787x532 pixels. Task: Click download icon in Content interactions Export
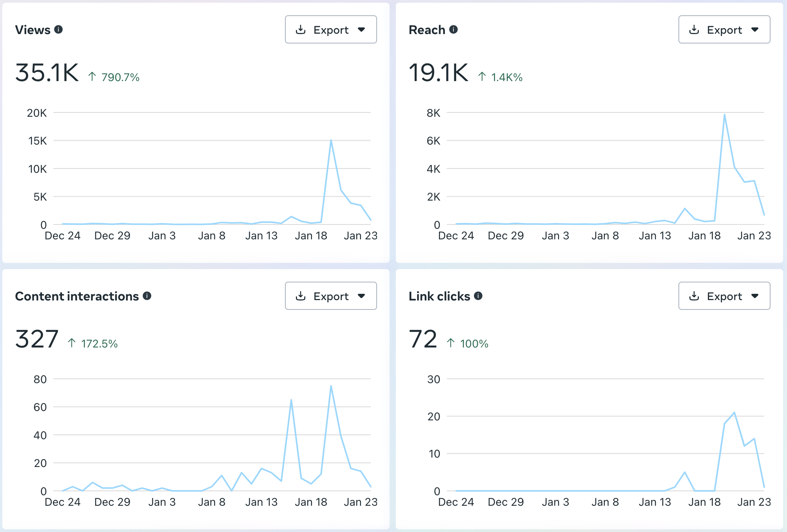click(301, 296)
